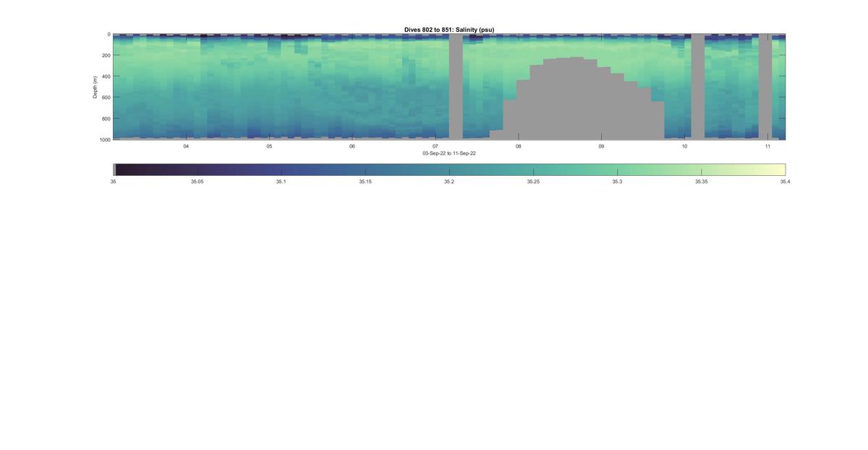Image resolution: width=868 pixels, height=450 pixels.
Task: Click colorbar label '35.25'
Action: coord(533,182)
